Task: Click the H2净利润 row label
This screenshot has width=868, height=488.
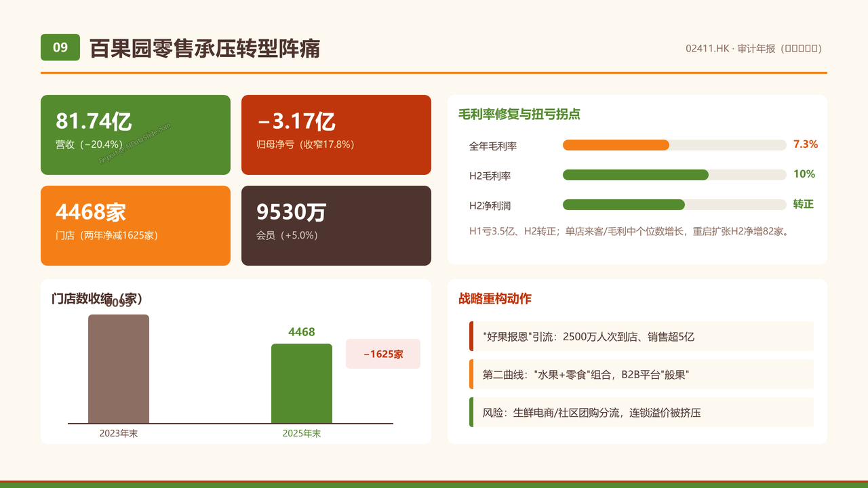Action: click(490, 205)
